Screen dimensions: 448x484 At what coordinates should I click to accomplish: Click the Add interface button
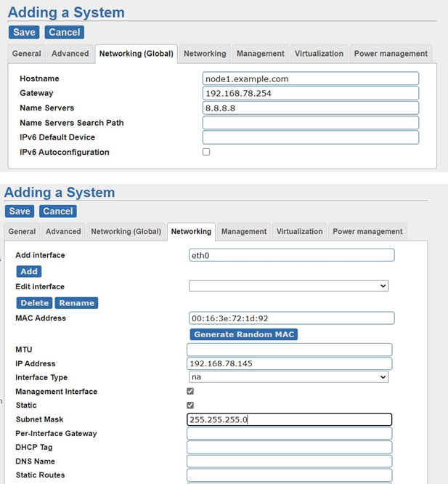29,271
